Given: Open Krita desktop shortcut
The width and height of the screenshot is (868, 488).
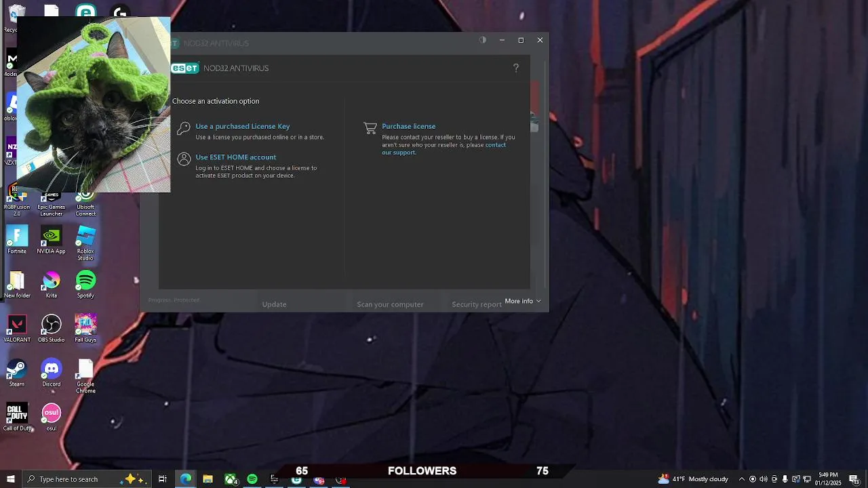Looking at the screenshot, I should (51, 285).
